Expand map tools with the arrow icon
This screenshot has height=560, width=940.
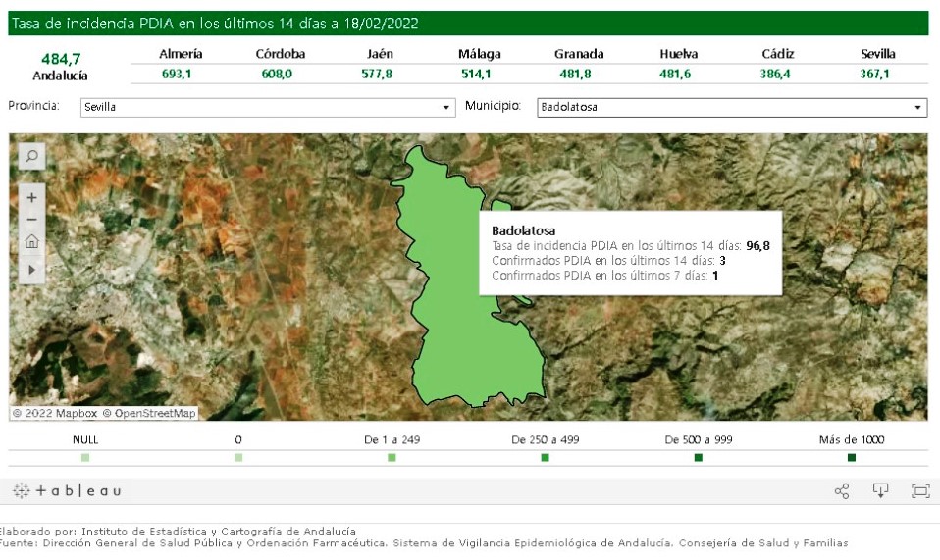click(x=31, y=268)
